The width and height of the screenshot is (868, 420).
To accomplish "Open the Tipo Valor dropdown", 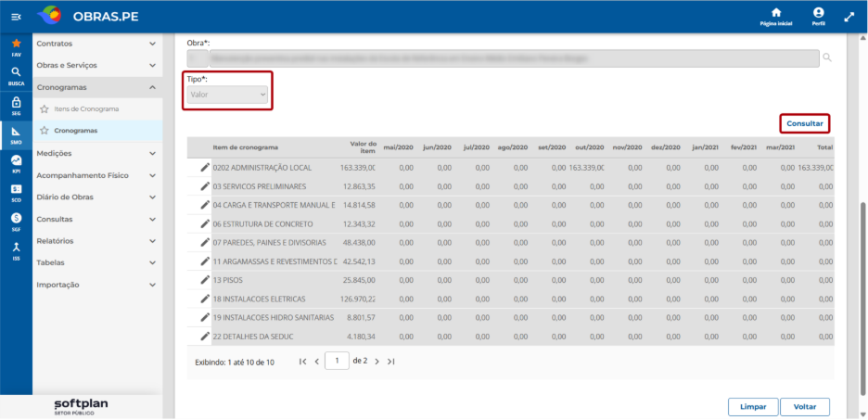I will [227, 95].
